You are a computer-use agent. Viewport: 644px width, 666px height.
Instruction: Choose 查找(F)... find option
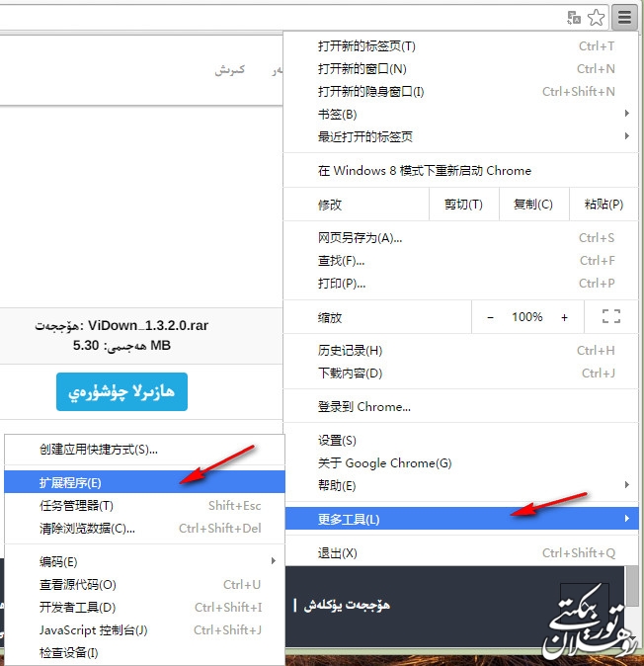(461, 260)
